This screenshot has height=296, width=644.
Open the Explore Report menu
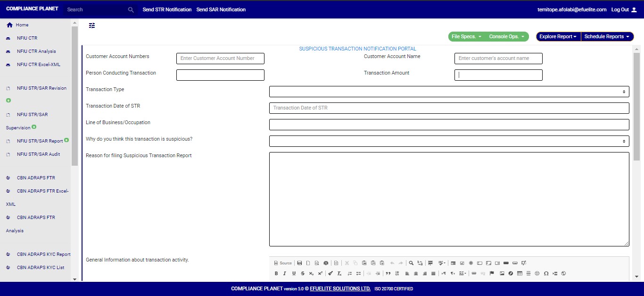pyautogui.click(x=558, y=36)
